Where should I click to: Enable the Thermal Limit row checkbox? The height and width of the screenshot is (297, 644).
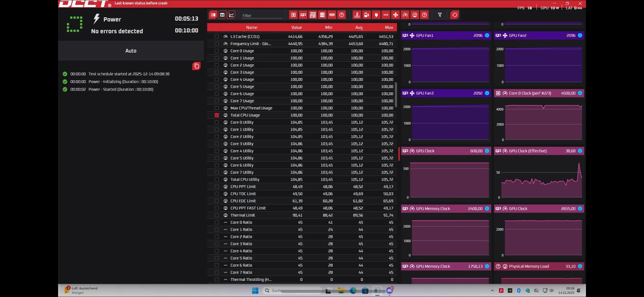point(217,215)
